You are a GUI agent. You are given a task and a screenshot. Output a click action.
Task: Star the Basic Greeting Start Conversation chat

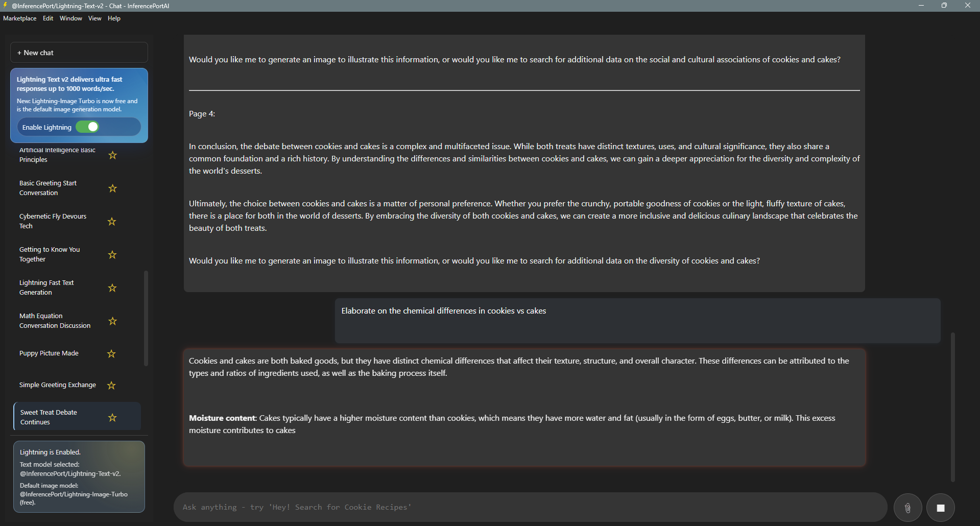click(113, 188)
